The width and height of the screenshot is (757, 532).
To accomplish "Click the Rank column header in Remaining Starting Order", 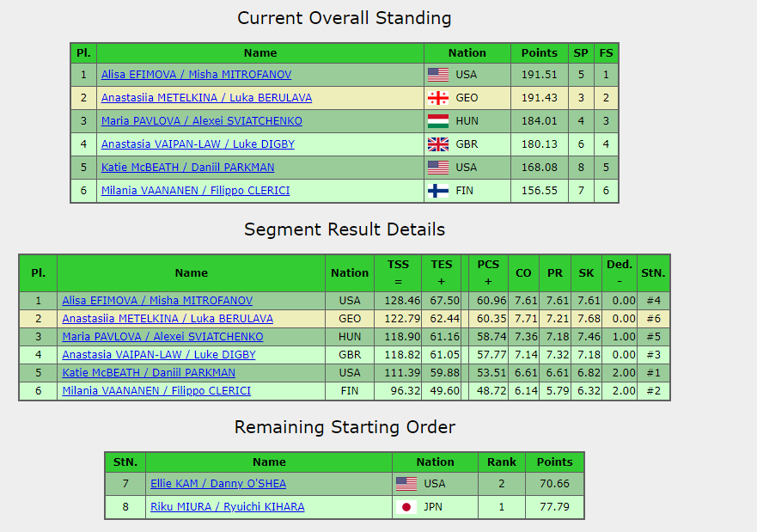I will tap(502, 462).
